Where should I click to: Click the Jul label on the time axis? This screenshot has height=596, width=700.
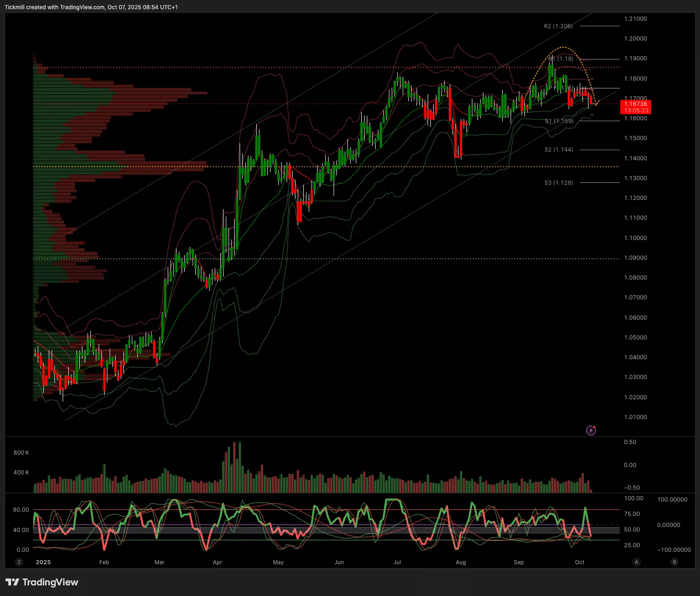click(x=397, y=562)
